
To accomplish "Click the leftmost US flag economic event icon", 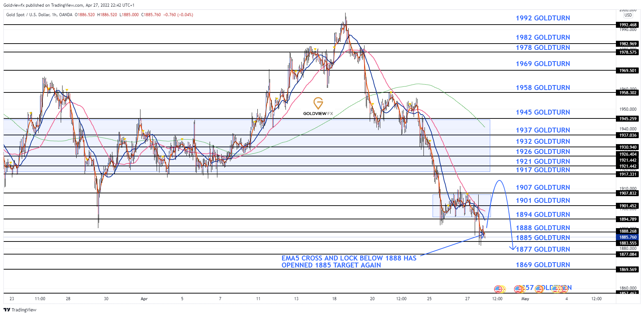I will 498,289.
